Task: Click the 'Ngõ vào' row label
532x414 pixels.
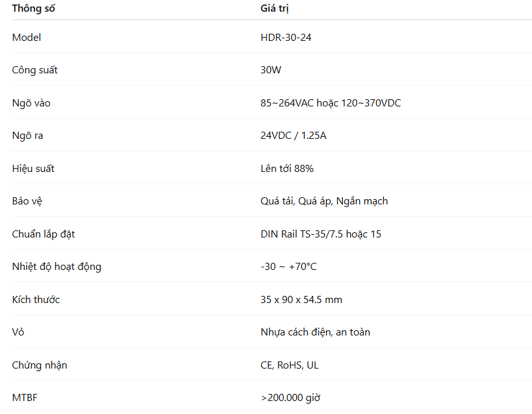Action: pos(31,103)
